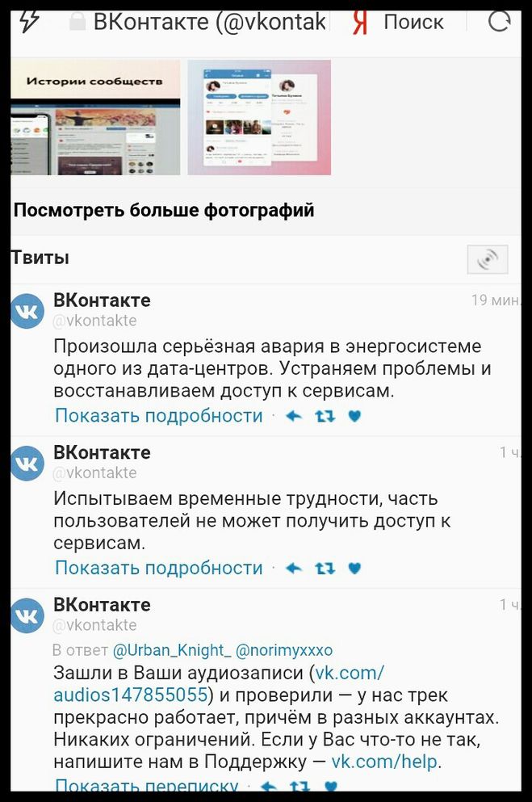Click the page reload icon
This screenshot has width=532, height=802.
tap(499, 21)
